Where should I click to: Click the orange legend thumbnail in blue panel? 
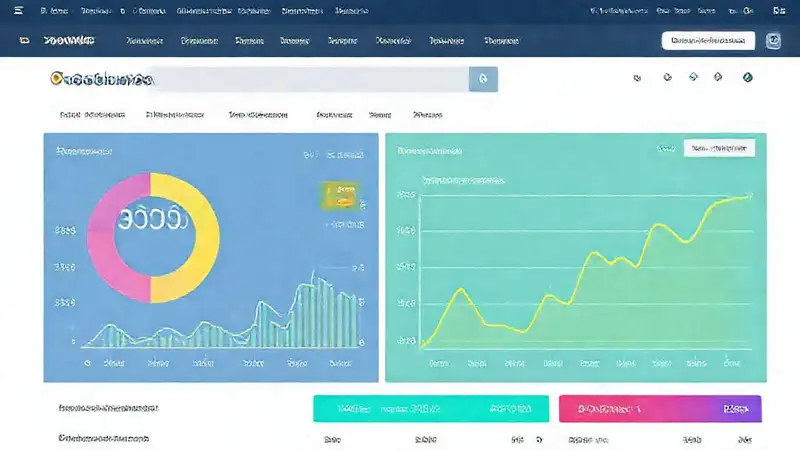coord(339,195)
